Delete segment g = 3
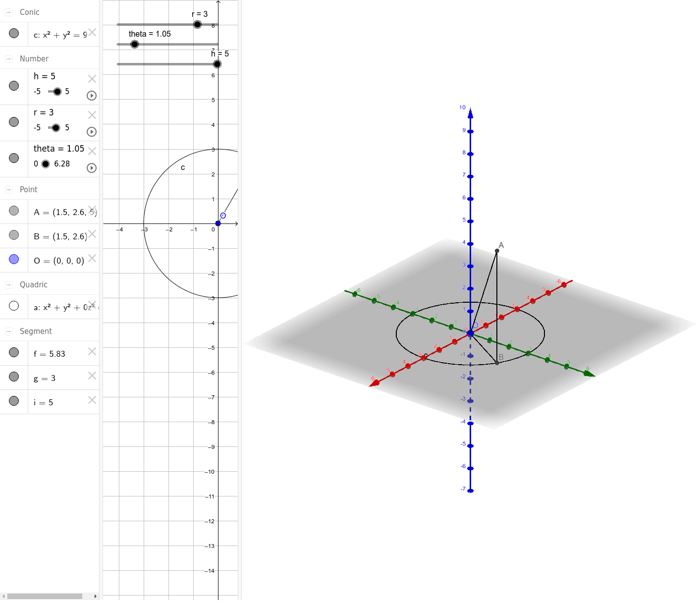700x601 pixels. [x=92, y=376]
